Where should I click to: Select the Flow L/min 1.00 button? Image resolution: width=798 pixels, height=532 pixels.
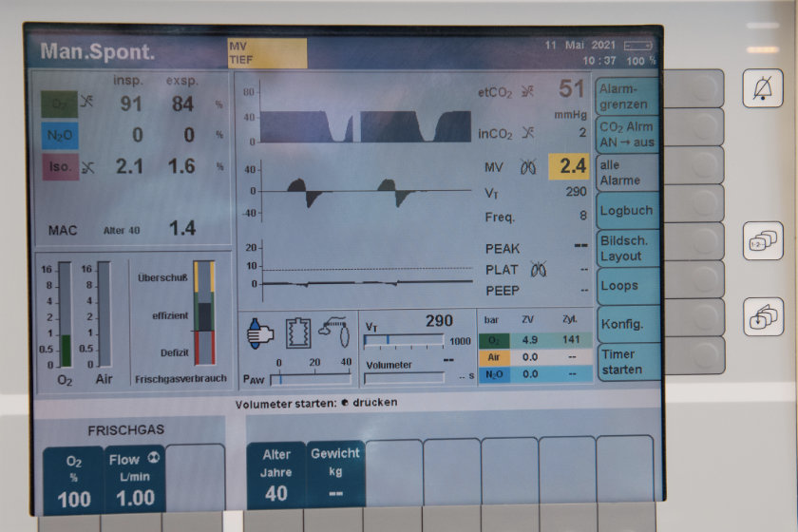(x=135, y=479)
